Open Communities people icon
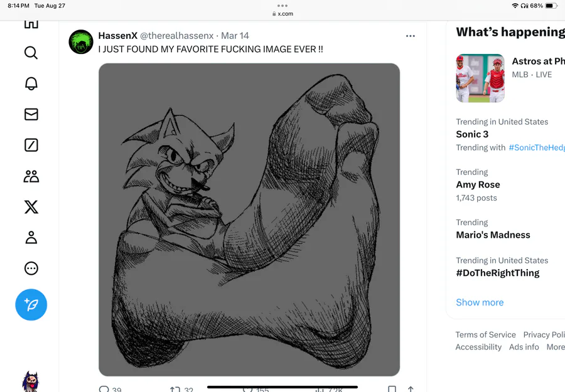565x392 pixels. point(31,176)
